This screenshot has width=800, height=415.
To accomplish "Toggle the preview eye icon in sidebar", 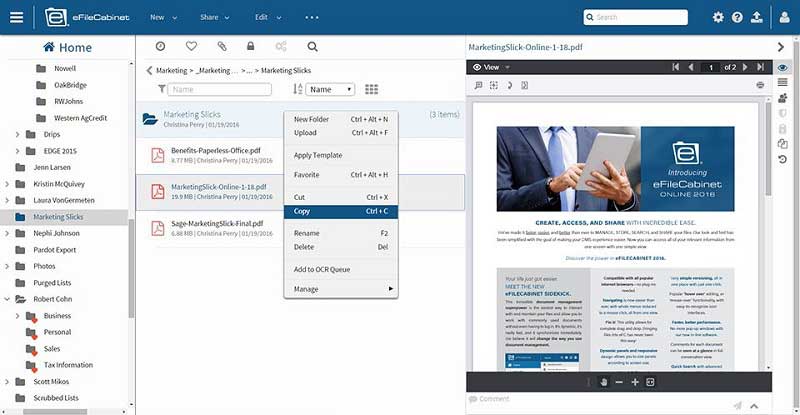I will [783, 67].
